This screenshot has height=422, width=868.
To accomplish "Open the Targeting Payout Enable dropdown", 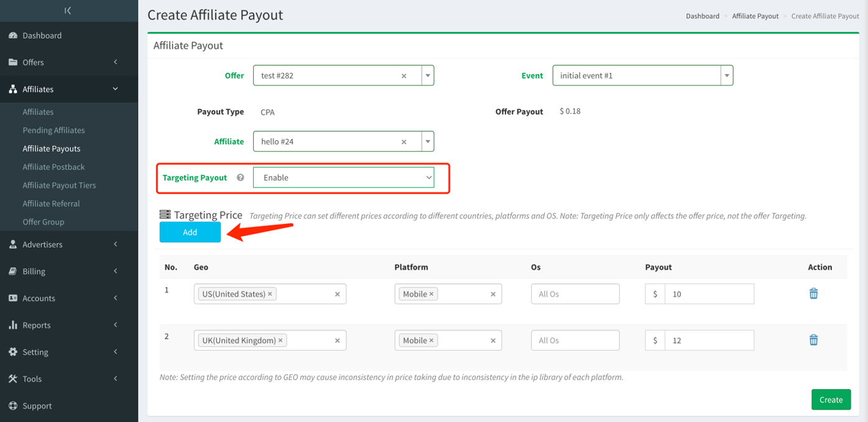I will click(x=344, y=177).
